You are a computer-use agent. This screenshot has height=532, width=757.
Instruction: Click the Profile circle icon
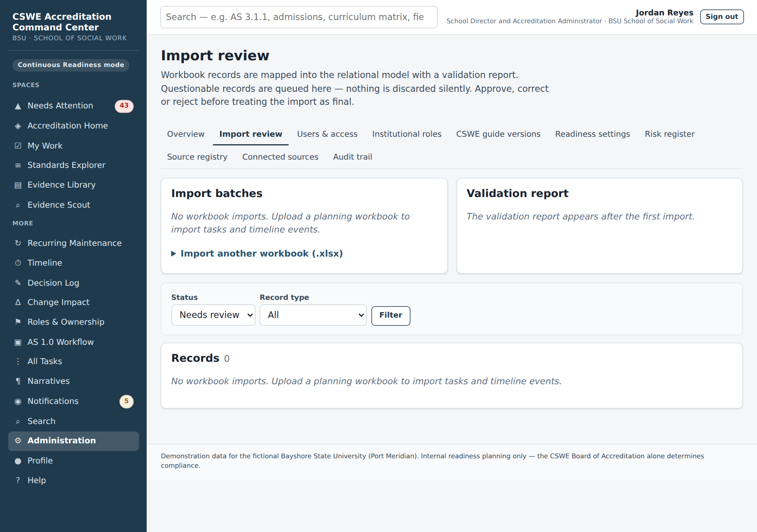(x=18, y=461)
